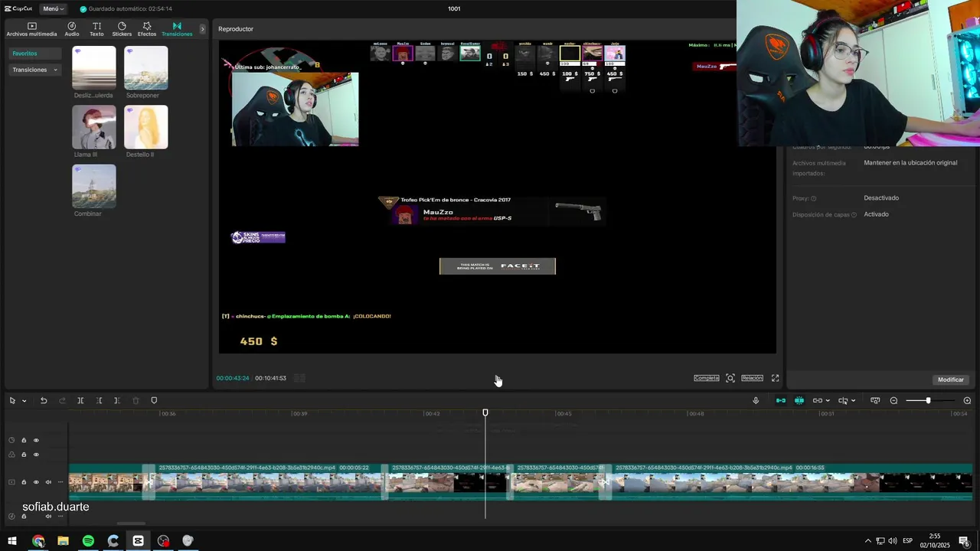980x551 pixels.
Task: Click the microphone record voiceover icon
Action: coord(756,400)
